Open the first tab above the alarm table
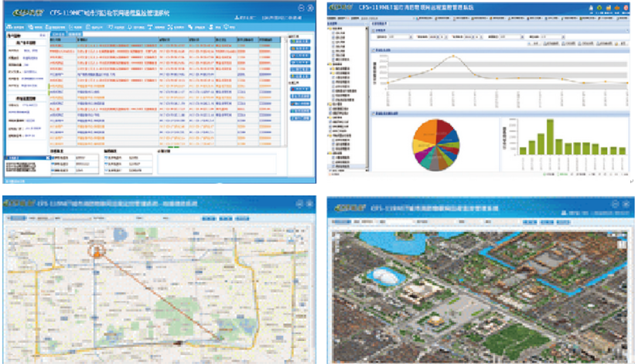Viewport: 635px width, 364px height. tap(58, 34)
